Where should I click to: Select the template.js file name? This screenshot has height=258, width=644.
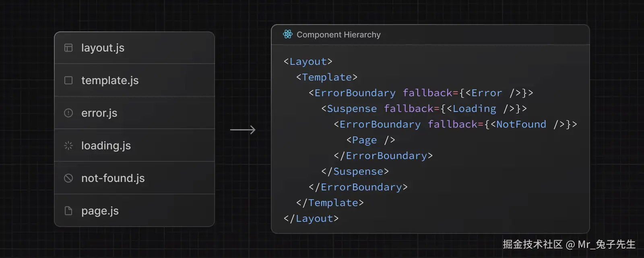[x=110, y=80]
